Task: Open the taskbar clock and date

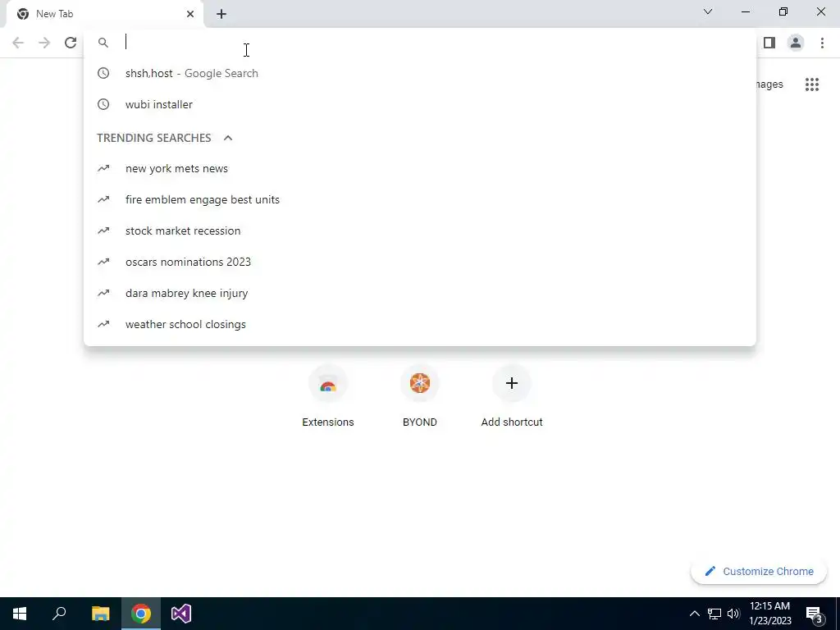Action: click(x=769, y=614)
